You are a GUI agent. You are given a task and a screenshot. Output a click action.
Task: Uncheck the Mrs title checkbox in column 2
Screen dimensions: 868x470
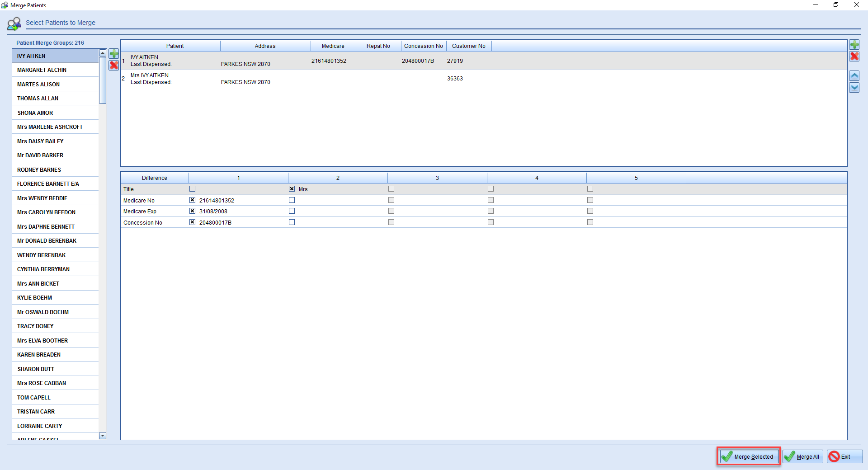[292, 189]
